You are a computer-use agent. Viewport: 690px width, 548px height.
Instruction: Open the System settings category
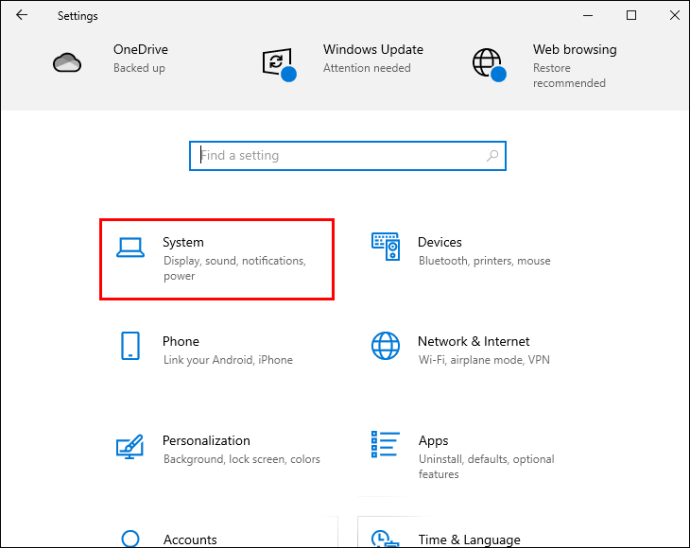[217, 259]
